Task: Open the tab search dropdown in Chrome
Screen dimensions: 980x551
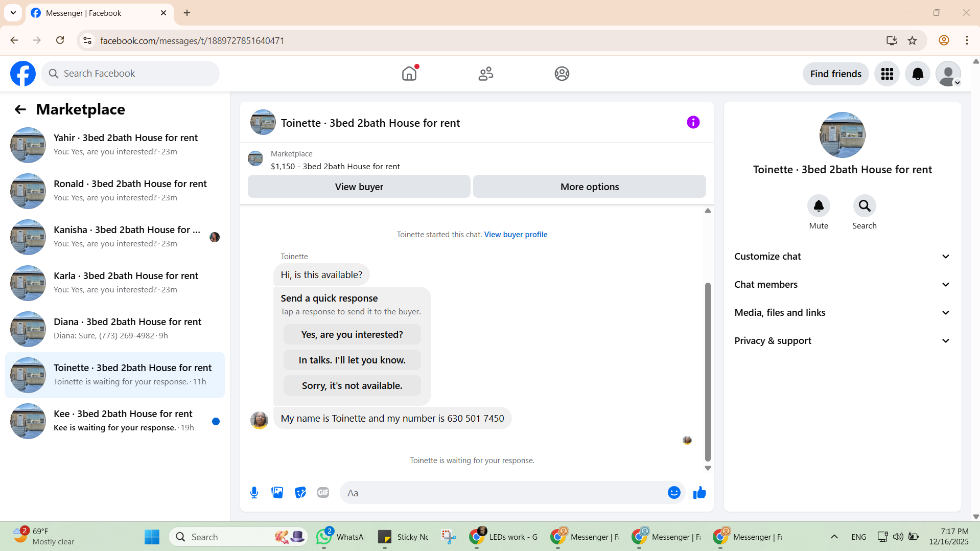Action: 13,13
